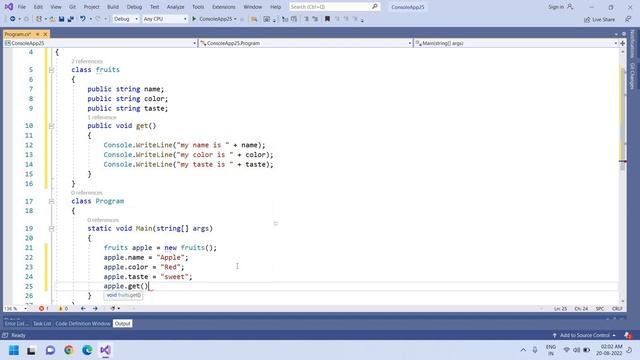
Task: Open the Analyze menu
Action: 175,7
